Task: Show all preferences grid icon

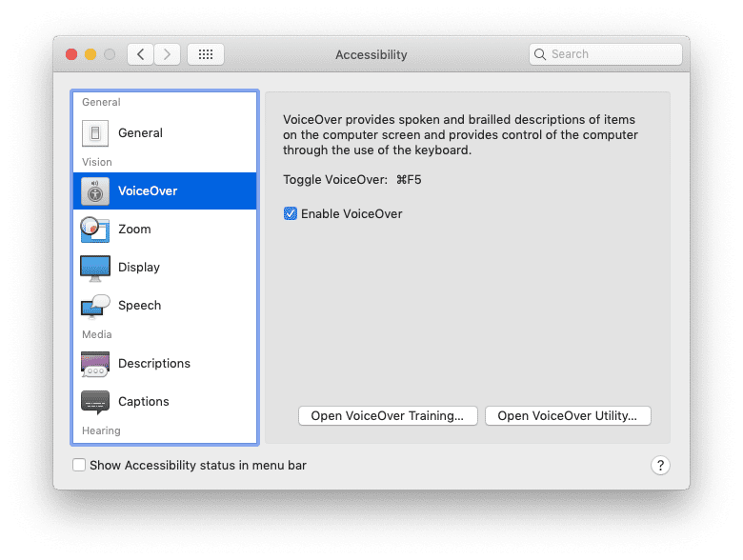Action: (205, 54)
